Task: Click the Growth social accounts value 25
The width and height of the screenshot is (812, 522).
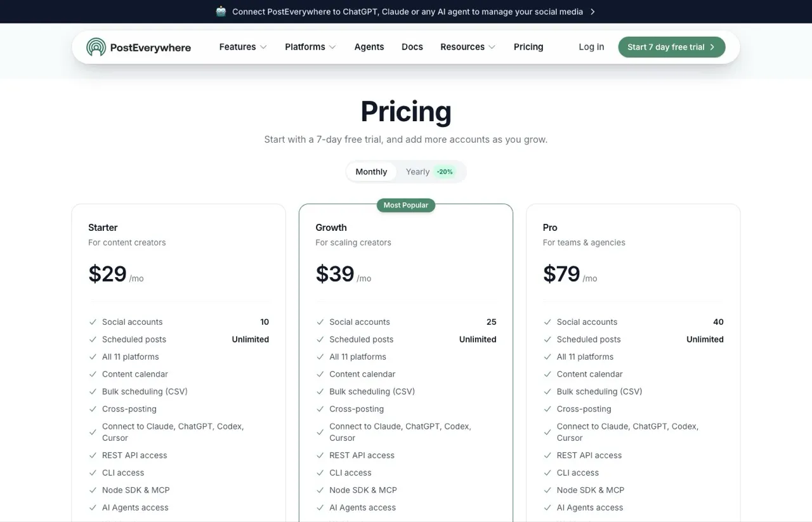Action: 492,322
